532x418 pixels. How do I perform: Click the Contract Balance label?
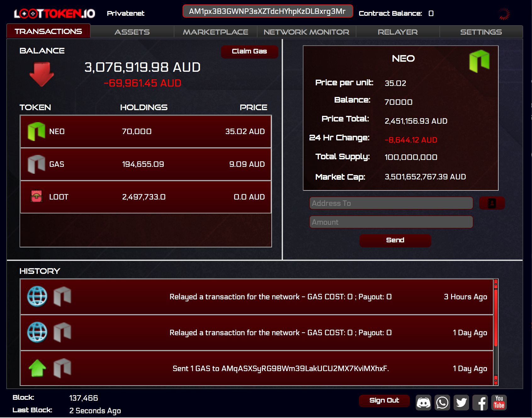(x=390, y=13)
